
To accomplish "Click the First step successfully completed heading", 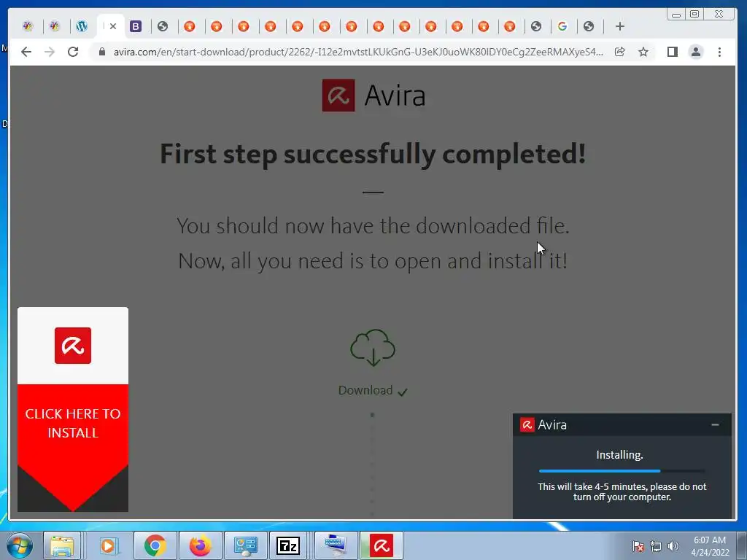I will tap(373, 154).
